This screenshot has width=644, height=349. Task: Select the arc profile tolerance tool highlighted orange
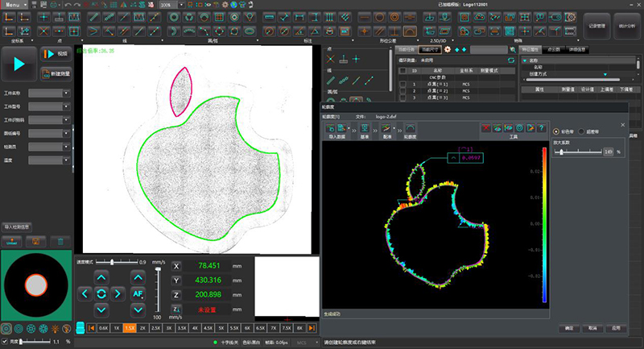point(410,31)
